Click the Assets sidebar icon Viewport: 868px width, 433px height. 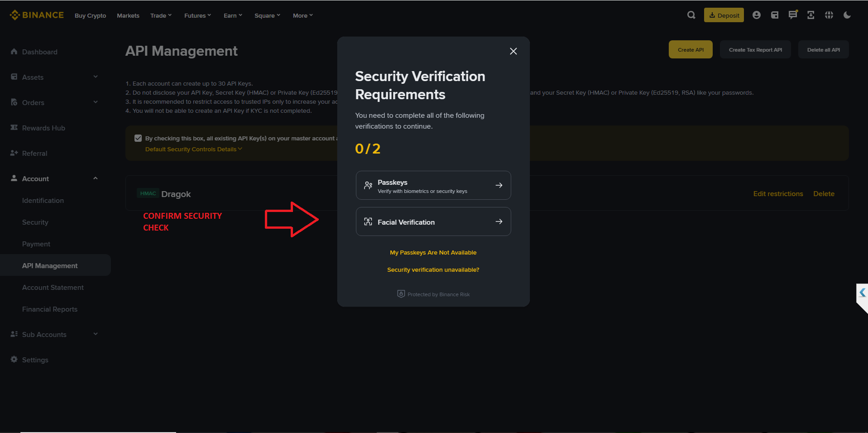14,77
